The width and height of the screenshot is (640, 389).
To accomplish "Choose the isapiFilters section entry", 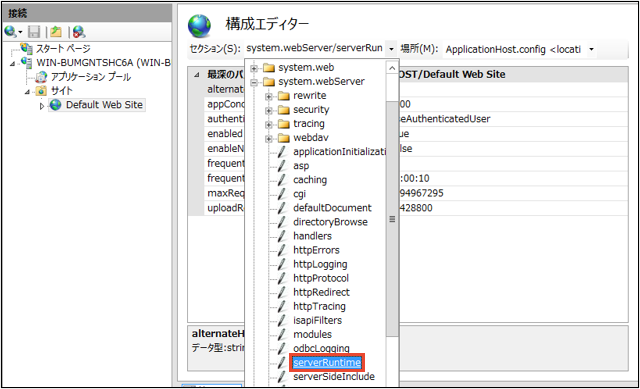I will coord(318,320).
